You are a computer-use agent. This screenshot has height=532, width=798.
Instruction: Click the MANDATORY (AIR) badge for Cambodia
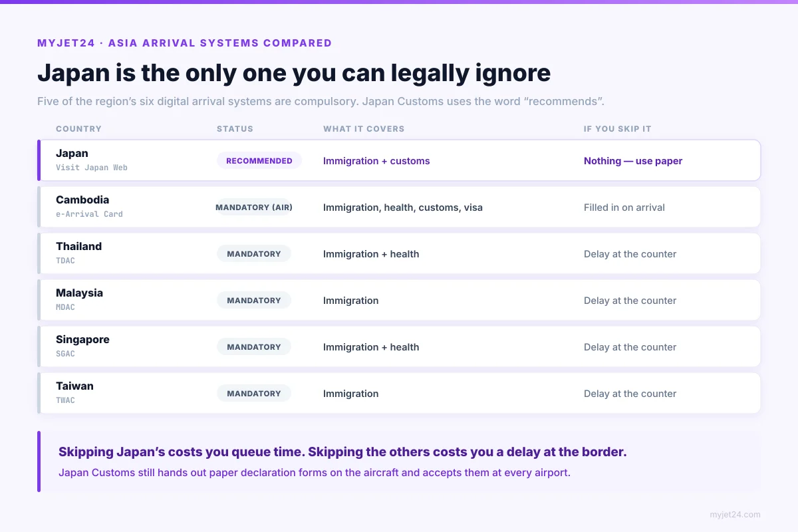(x=254, y=207)
